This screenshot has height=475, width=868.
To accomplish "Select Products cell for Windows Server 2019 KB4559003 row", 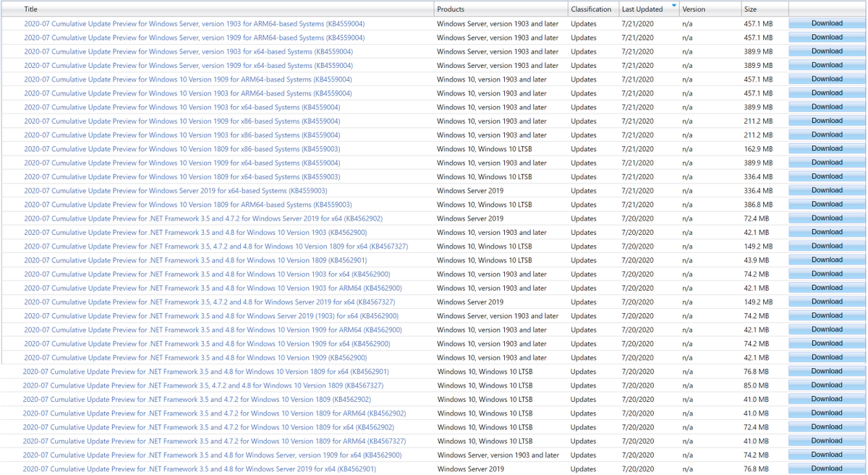I will pos(470,191).
